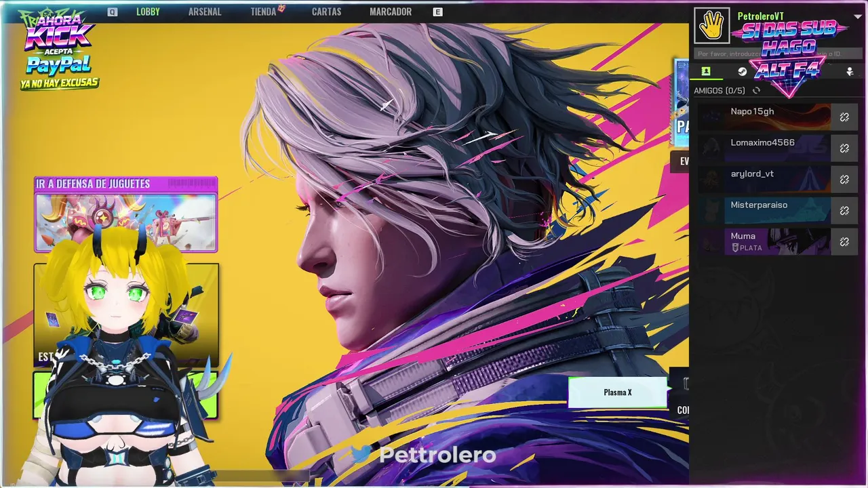
Task: Click the AMIGOS (0/5) header text
Action: (x=719, y=90)
